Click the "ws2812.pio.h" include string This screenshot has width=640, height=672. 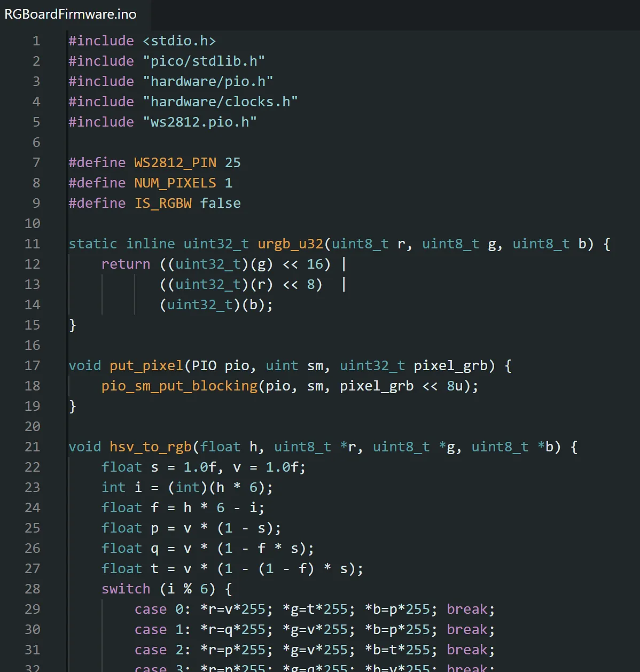(199, 122)
